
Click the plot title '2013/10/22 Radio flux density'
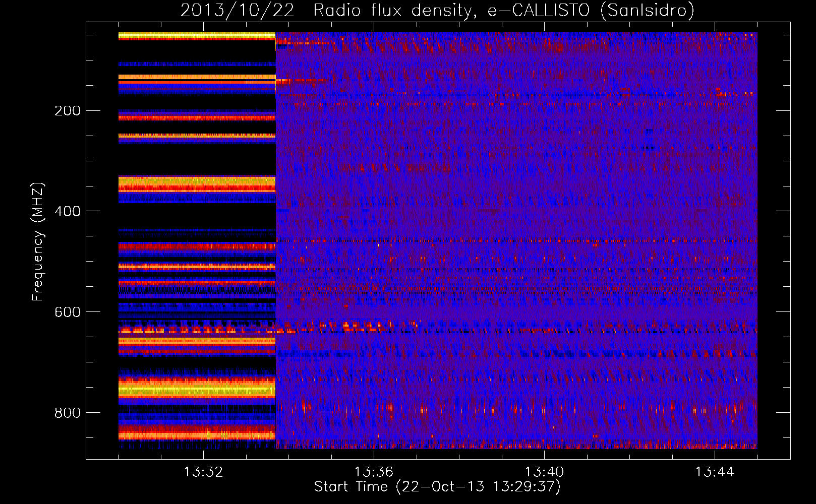437,10
